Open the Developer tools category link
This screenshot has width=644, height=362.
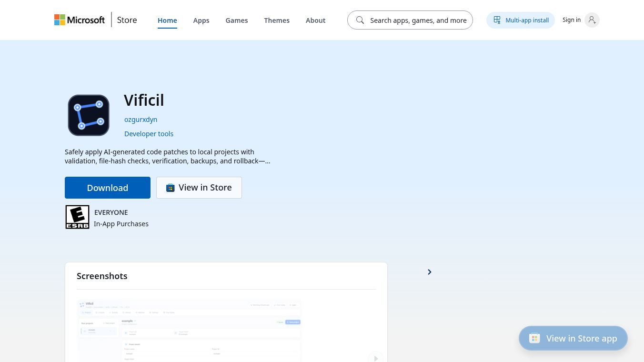click(149, 134)
